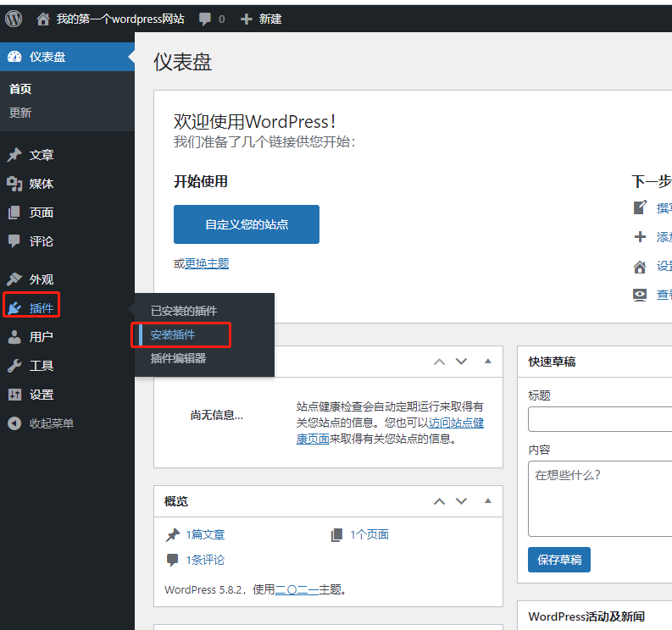Open the 1篇文章 link

(205, 535)
